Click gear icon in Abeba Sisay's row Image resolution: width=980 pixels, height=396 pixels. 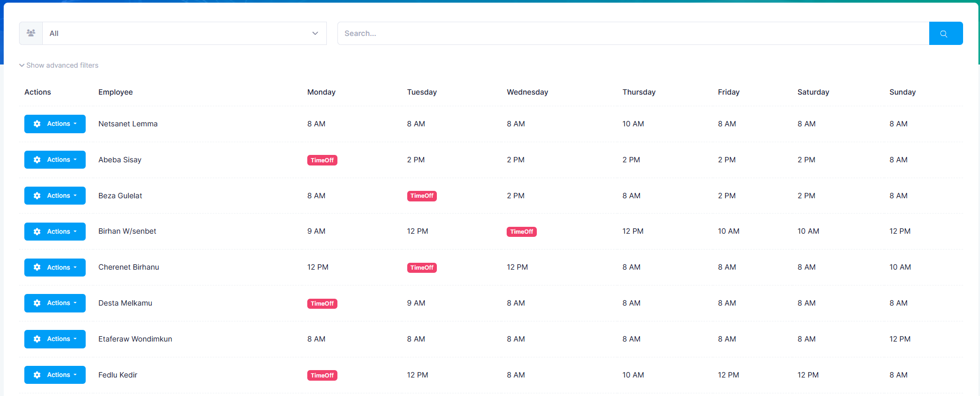(37, 160)
